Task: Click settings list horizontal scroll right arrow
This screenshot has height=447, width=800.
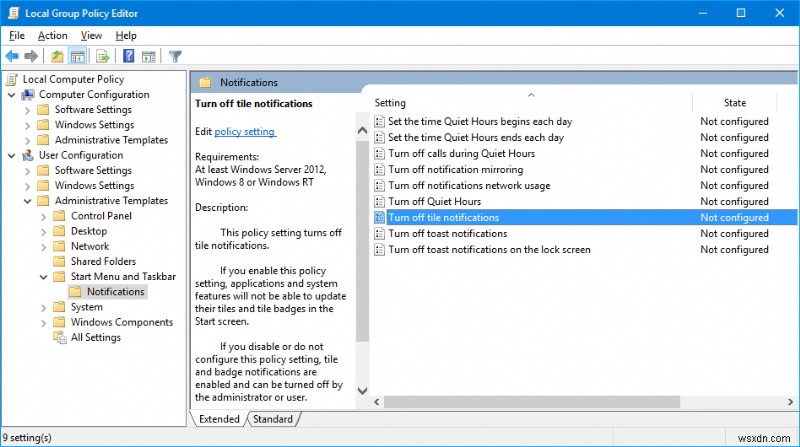Action: tap(790, 402)
